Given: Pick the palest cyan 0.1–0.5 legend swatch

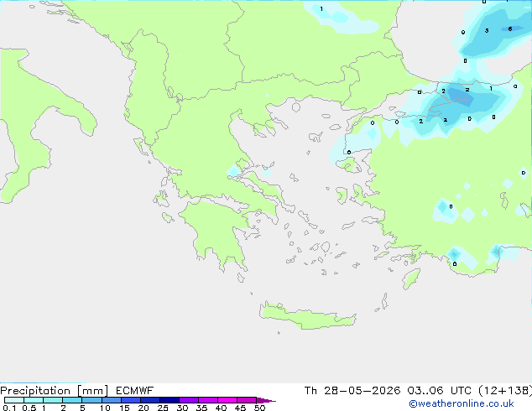Looking at the screenshot, I should (x=14, y=400).
